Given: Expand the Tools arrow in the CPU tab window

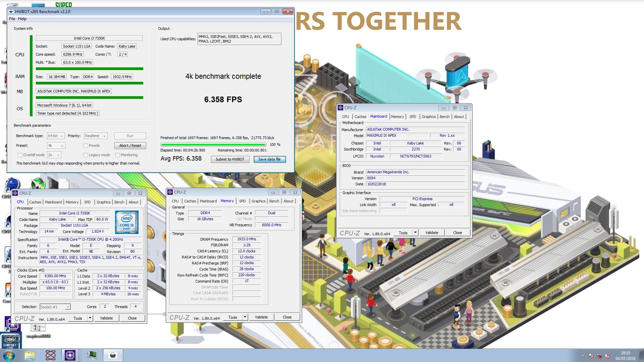Looking at the screenshot, I should coord(90,318).
